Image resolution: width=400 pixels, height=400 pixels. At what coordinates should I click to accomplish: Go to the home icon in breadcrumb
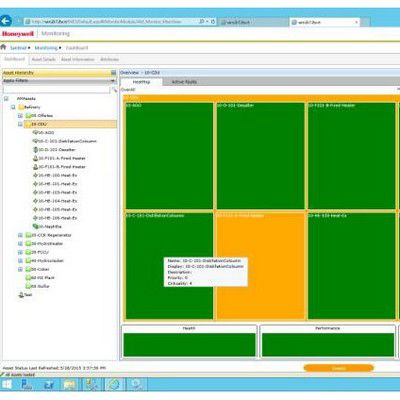(3, 47)
